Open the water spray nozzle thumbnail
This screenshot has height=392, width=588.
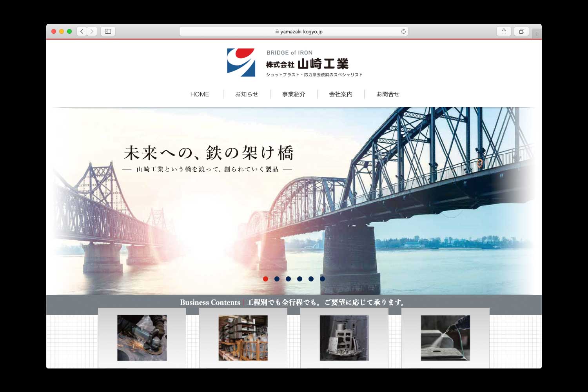(445, 338)
